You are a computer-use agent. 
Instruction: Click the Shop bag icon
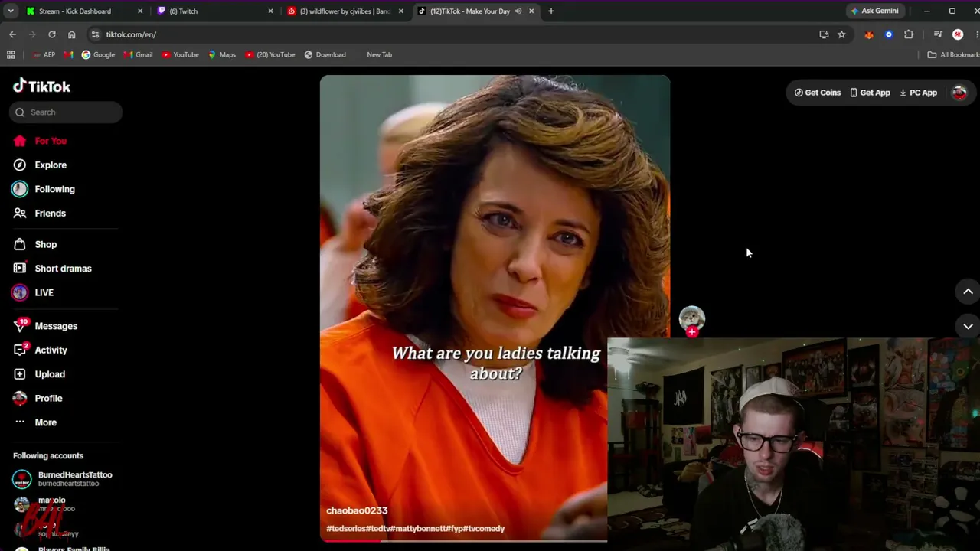click(20, 245)
